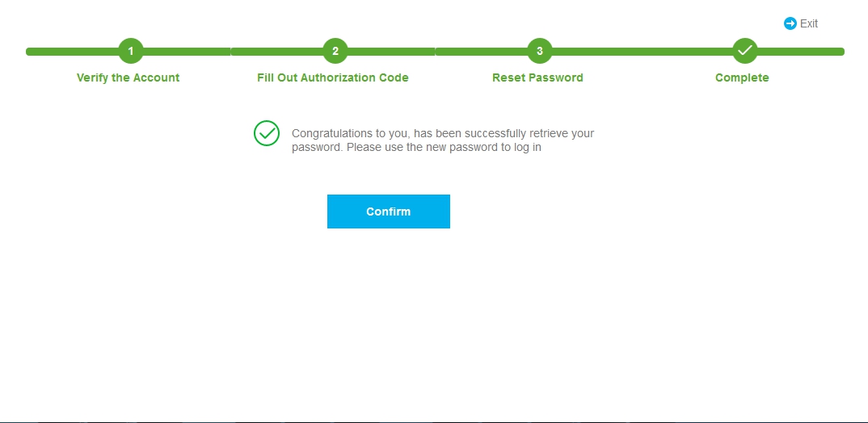
Task: Click the step 1 circle marker
Action: (x=131, y=52)
